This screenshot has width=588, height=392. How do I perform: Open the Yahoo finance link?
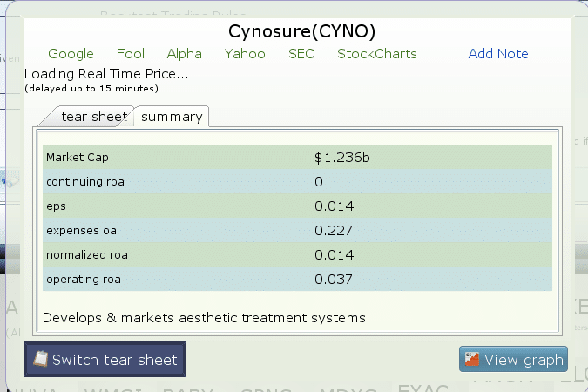[245, 54]
